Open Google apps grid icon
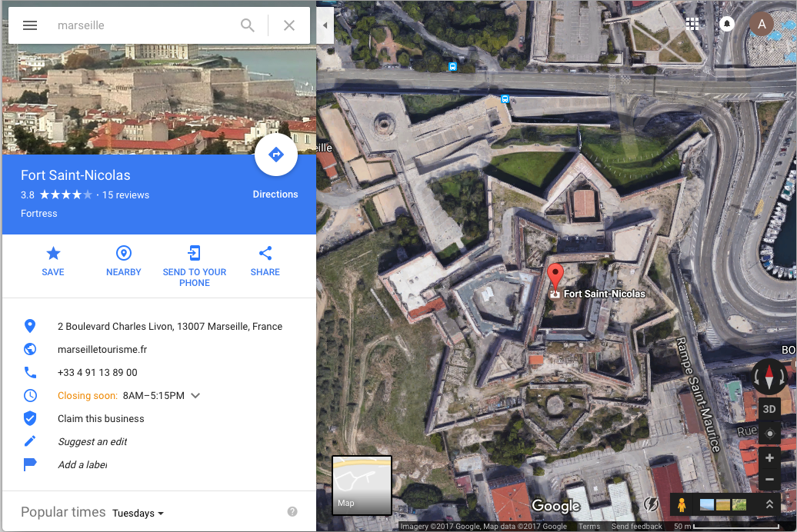Image resolution: width=797 pixels, height=532 pixels. (x=692, y=24)
